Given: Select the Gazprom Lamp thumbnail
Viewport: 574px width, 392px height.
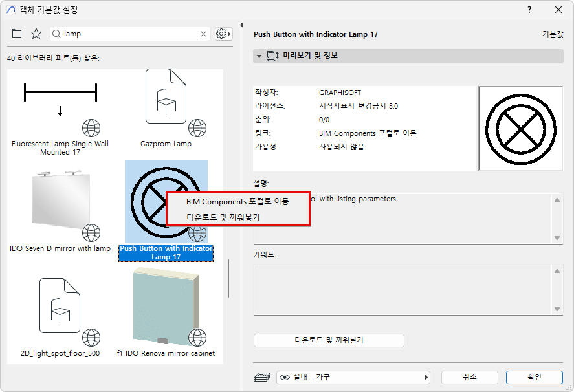Looking at the screenshot, I should pyautogui.click(x=166, y=96).
